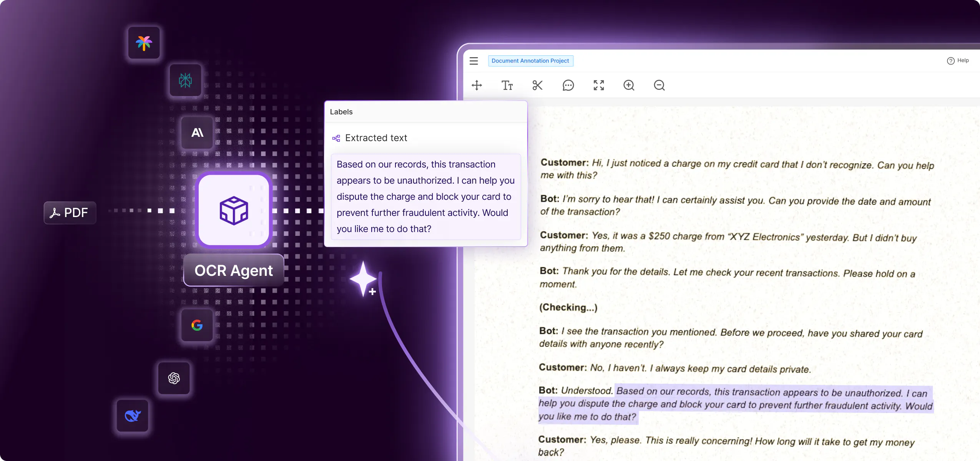Click the Anthropic logo icon

pos(197,133)
